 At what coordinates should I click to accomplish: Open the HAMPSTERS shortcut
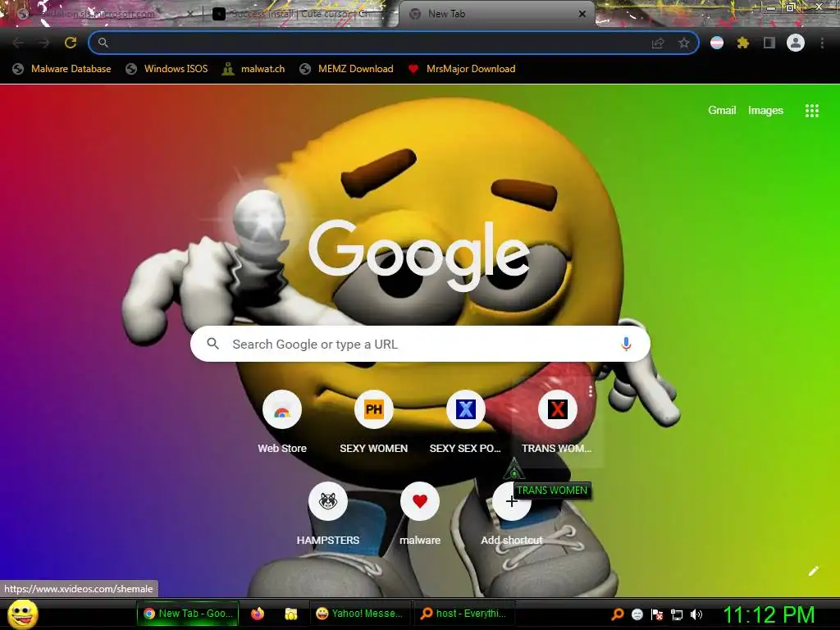(328, 514)
